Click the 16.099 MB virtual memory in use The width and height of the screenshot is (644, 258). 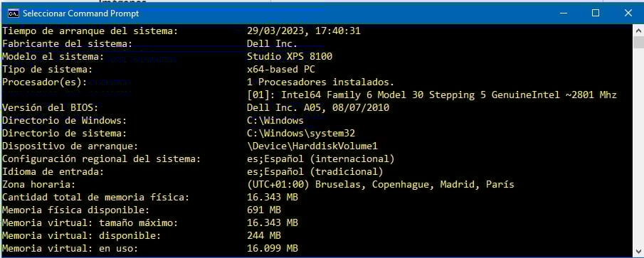point(273,248)
